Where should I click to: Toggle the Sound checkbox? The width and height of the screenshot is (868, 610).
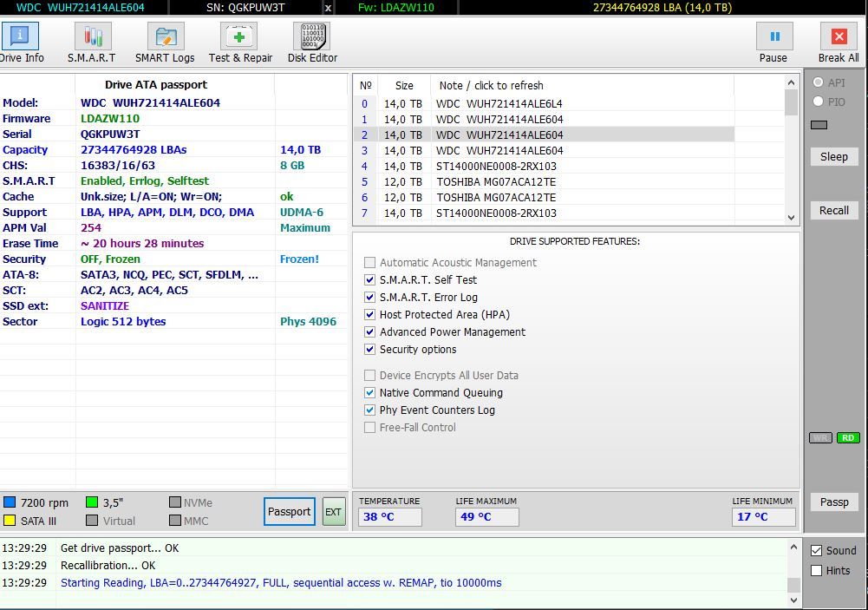pyautogui.click(x=817, y=550)
